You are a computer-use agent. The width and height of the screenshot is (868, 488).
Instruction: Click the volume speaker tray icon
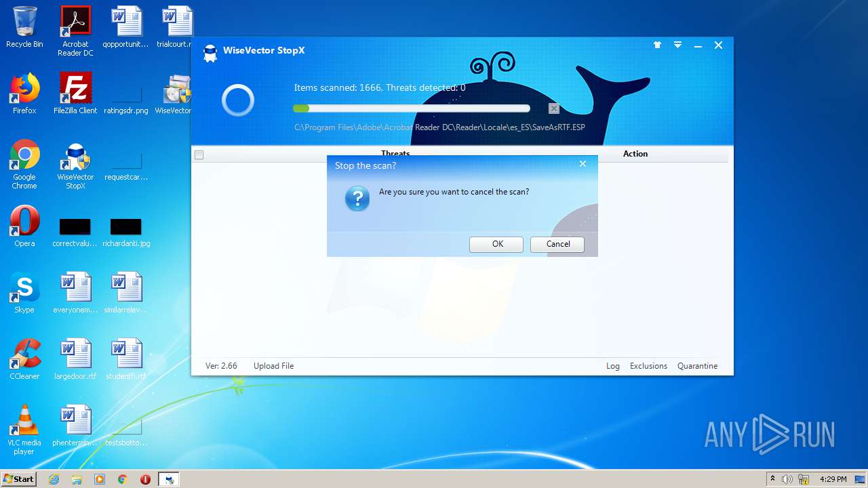coord(787,479)
